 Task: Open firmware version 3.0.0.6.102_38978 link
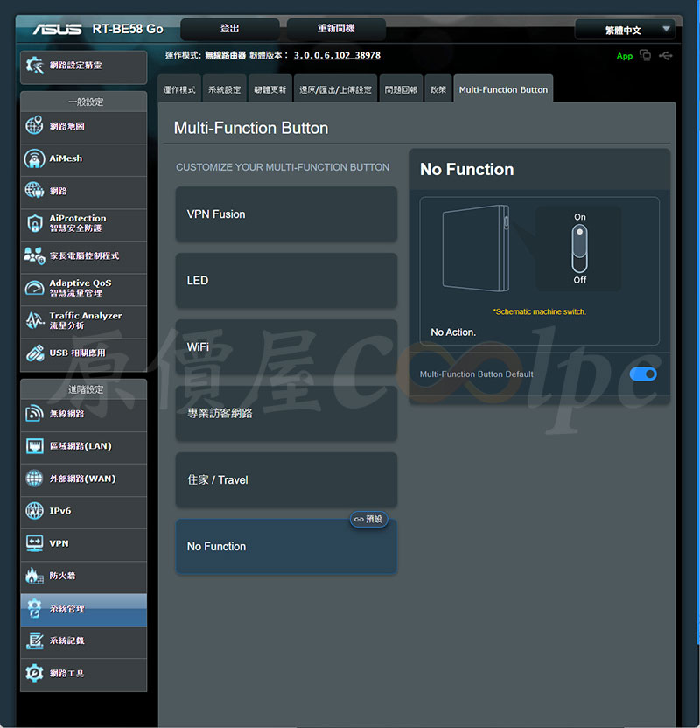(x=336, y=55)
